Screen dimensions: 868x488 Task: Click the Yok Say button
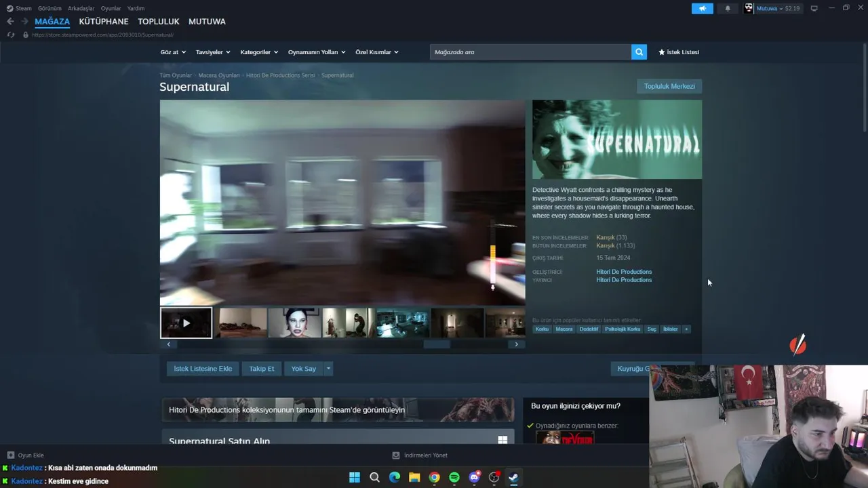point(304,369)
